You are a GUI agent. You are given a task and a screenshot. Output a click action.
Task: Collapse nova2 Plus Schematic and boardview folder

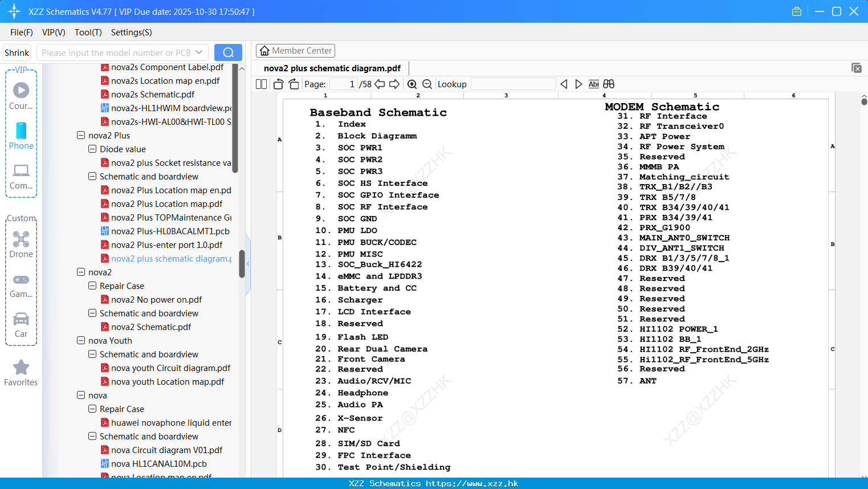pos(92,177)
